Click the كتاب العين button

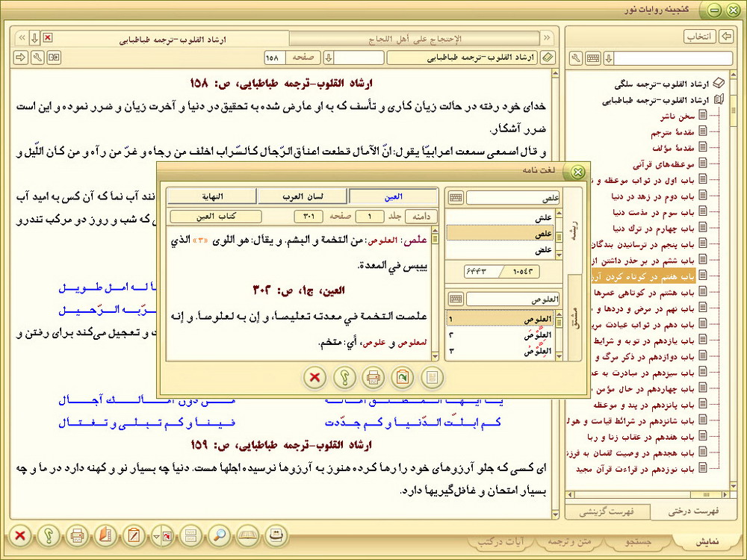(x=216, y=217)
